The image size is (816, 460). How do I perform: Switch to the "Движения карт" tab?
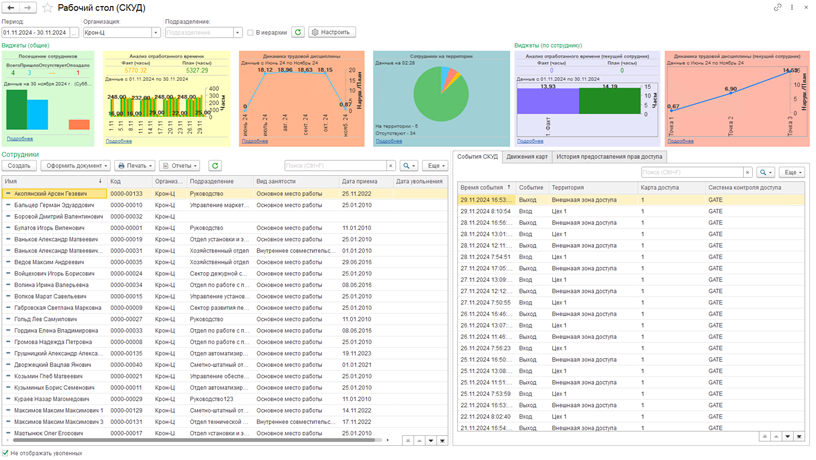pyautogui.click(x=526, y=157)
